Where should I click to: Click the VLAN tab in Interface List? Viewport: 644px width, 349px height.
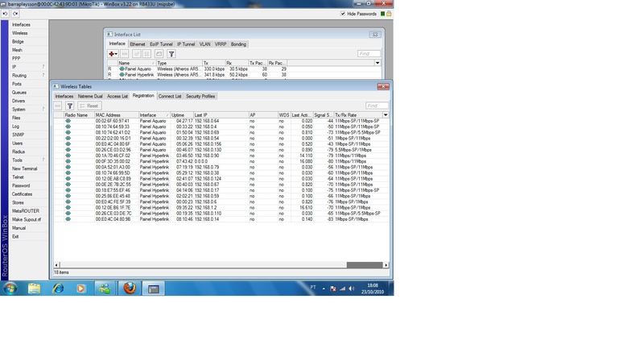[205, 44]
